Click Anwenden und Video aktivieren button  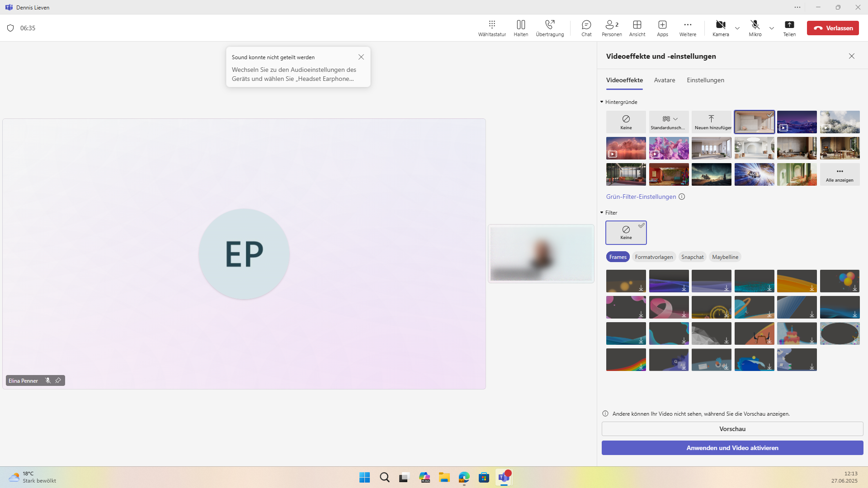click(x=732, y=448)
